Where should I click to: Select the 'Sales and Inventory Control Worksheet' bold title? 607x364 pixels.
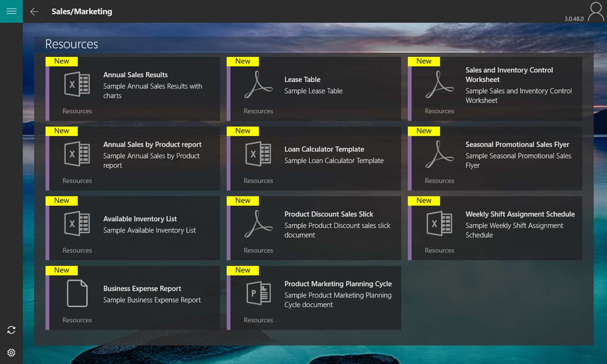(x=509, y=75)
